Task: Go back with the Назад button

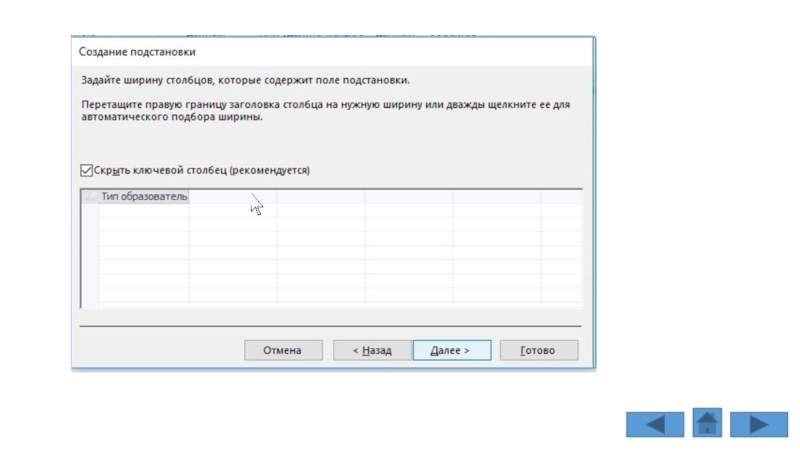Action: point(372,351)
